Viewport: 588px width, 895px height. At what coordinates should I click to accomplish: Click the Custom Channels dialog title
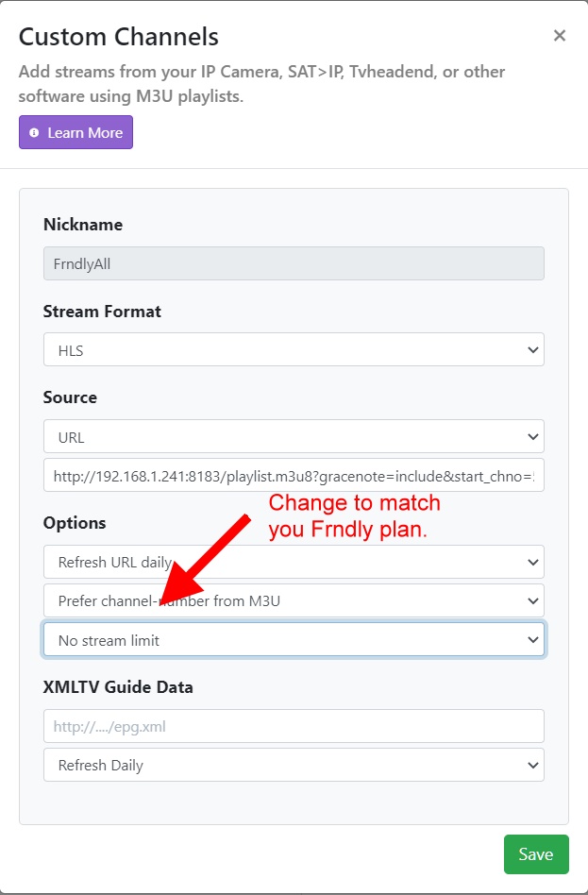119,37
